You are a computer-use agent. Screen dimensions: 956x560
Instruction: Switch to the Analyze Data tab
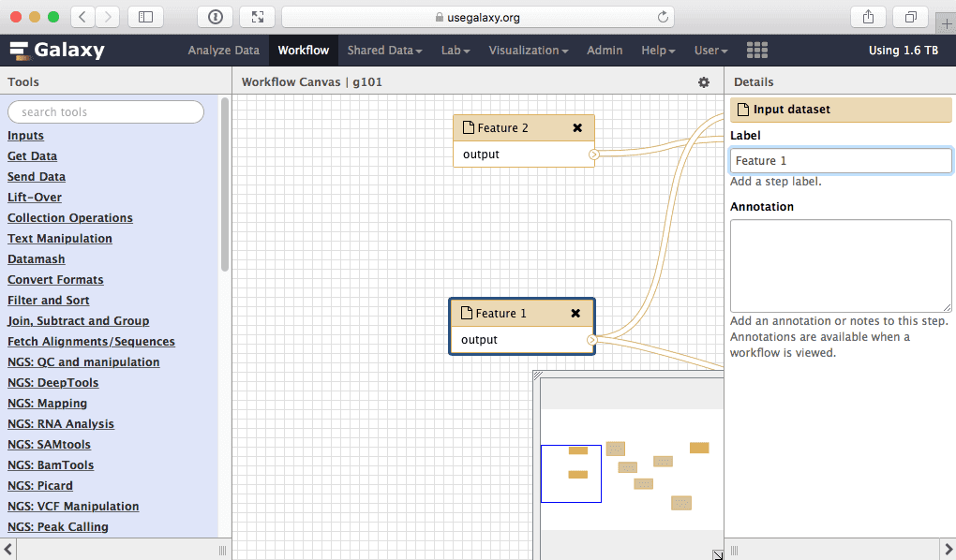click(223, 51)
